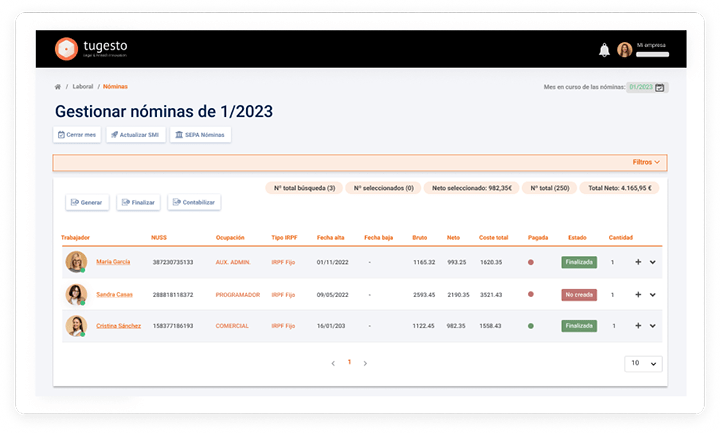
Task: Go to next page arrow
Action: (365, 363)
